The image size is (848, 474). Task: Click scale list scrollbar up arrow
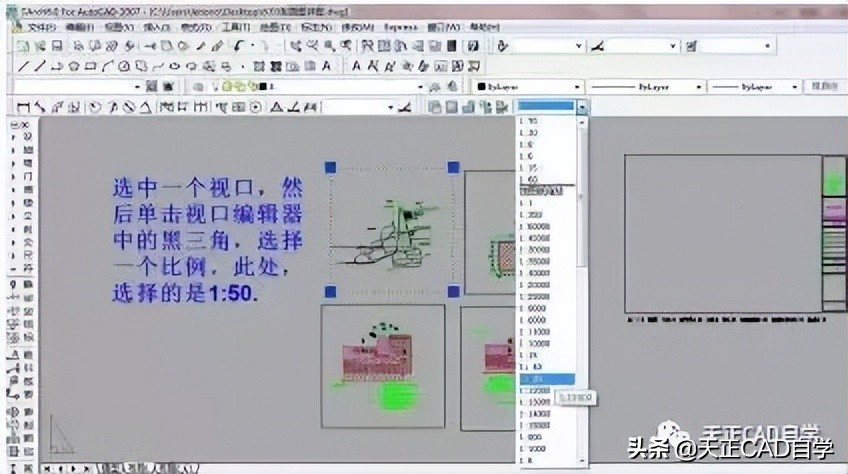[x=582, y=123]
